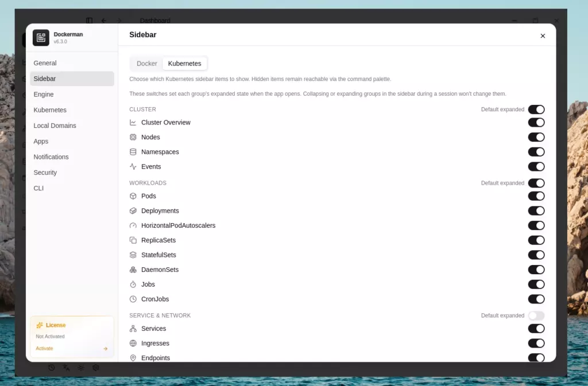588x386 pixels.
Task: Click the Cluster Overview chart icon
Action: coord(133,122)
